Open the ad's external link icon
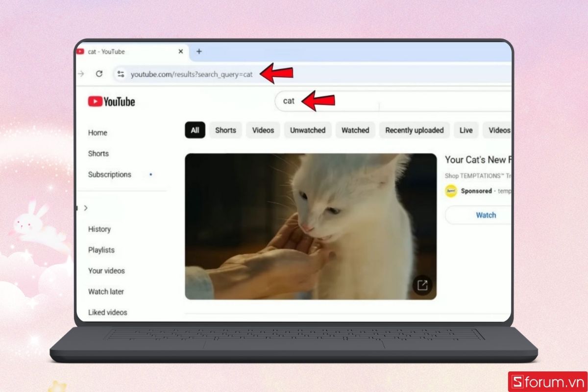 coord(422,285)
